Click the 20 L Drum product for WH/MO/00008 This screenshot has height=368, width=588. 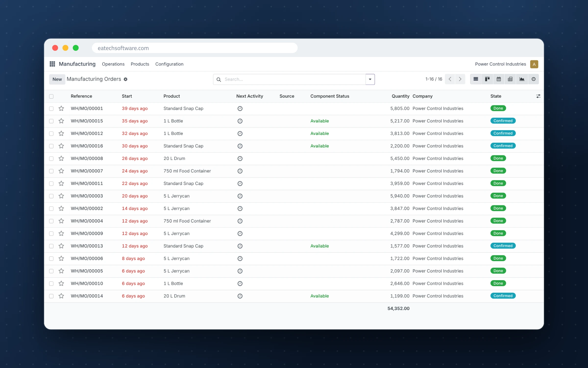click(174, 158)
